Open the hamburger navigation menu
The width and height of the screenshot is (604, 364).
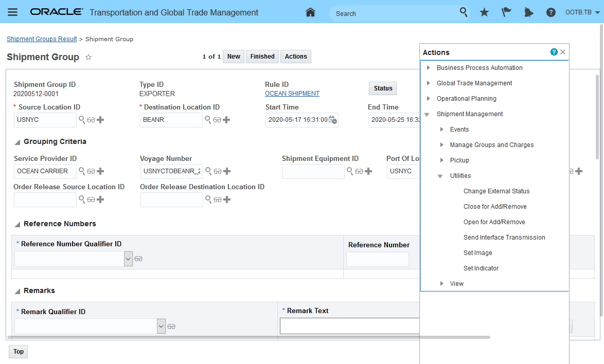tap(13, 12)
